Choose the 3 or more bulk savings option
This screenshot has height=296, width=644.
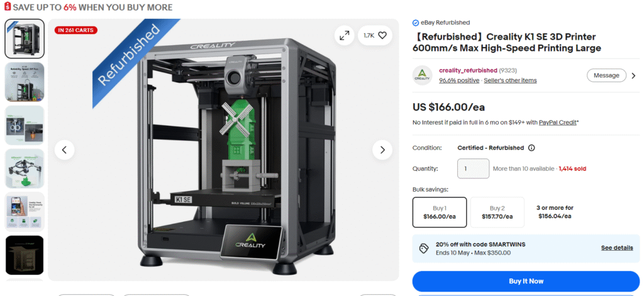555,212
